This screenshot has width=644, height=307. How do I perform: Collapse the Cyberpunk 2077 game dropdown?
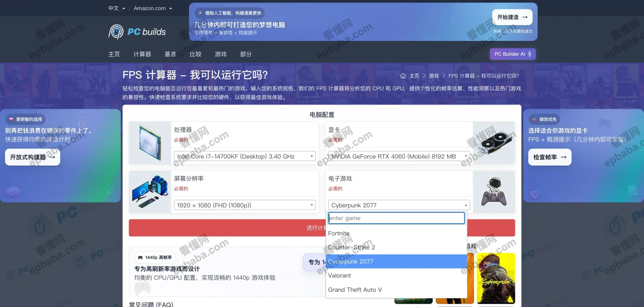coord(399,205)
